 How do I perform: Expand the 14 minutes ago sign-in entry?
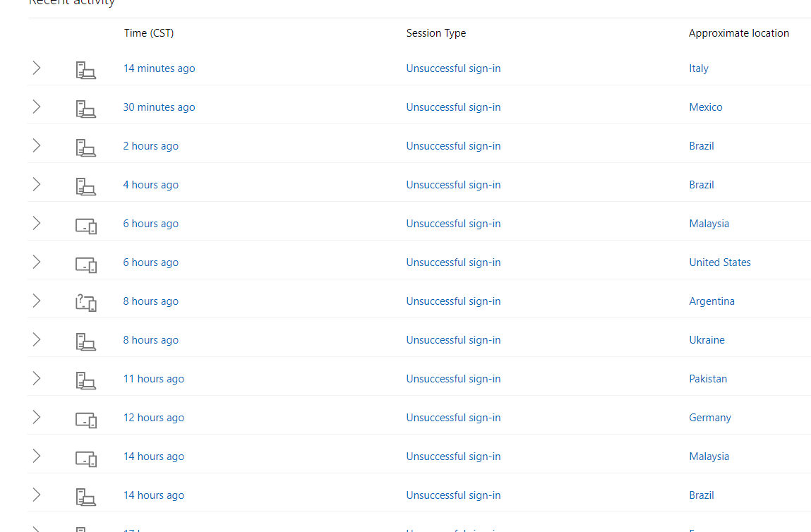click(x=37, y=68)
